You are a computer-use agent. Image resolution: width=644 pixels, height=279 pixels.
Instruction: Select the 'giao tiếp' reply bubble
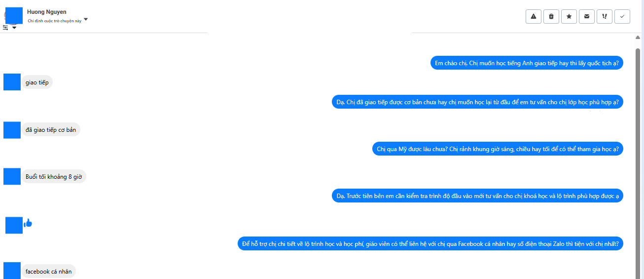37,82
